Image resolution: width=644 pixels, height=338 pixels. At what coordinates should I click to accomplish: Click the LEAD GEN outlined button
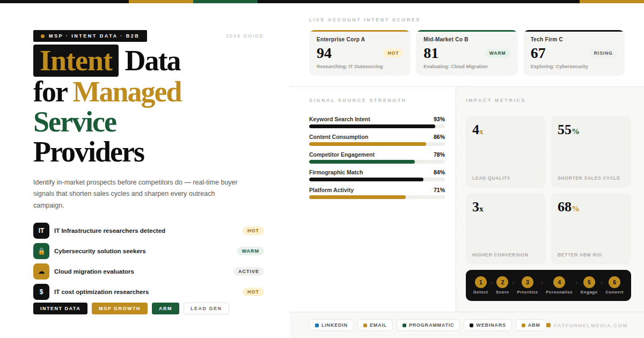206,308
